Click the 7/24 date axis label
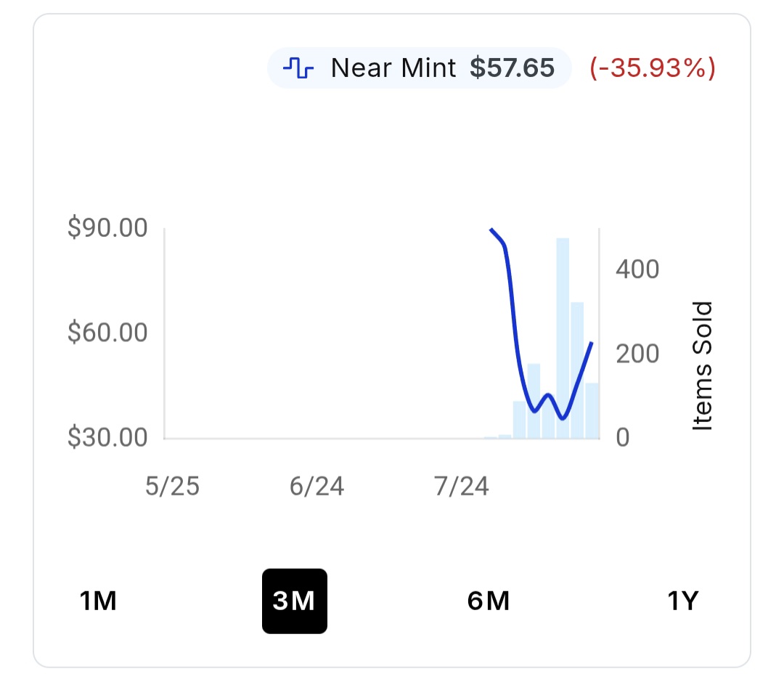 point(461,487)
